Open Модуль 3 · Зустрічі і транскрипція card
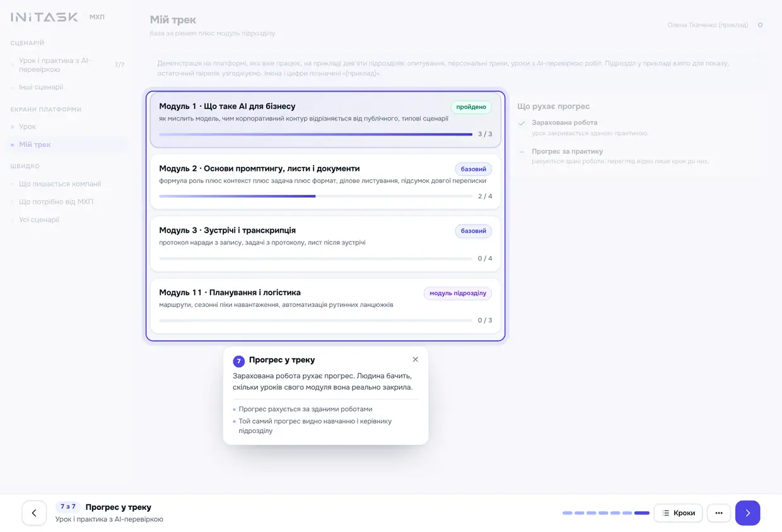Image resolution: width=782 pixels, height=532 pixels. pyautogui.click(x=325, y=244)
